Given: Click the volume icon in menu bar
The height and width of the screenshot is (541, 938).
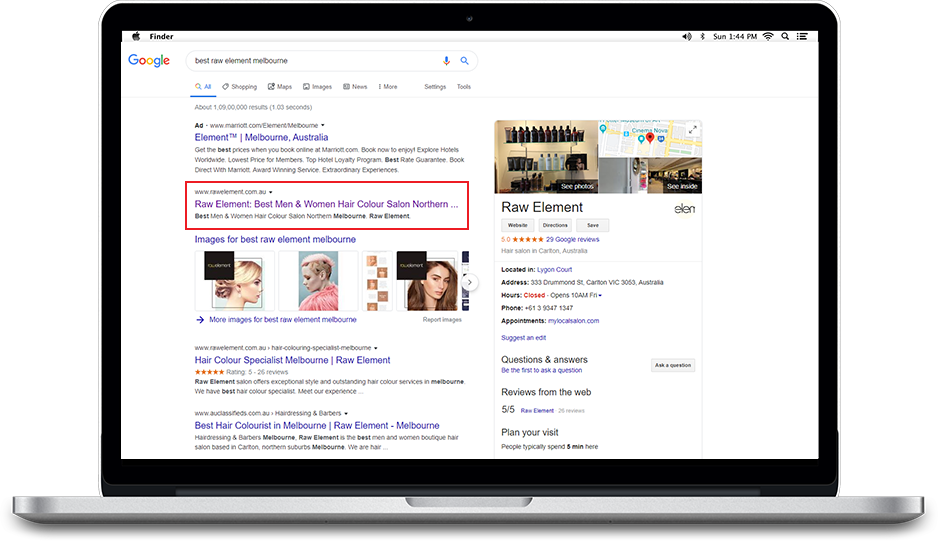Looking at the screenshot, I should click(687, 37).
